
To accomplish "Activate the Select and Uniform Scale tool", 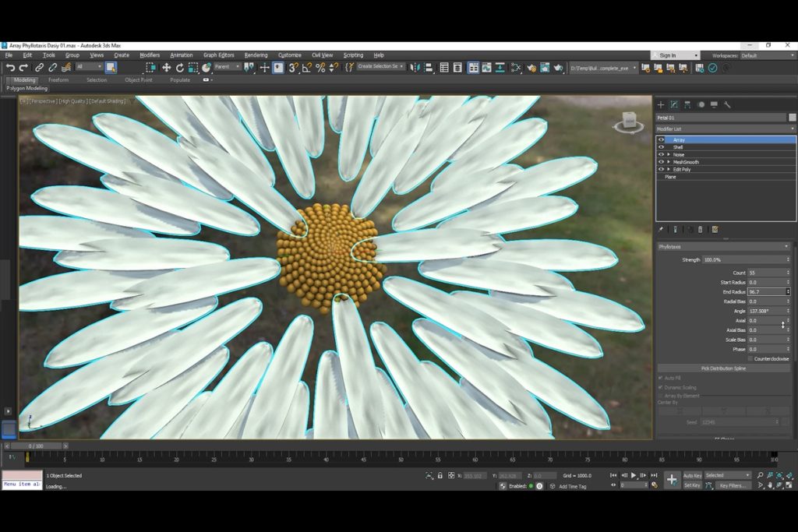I will pos(195,68).
